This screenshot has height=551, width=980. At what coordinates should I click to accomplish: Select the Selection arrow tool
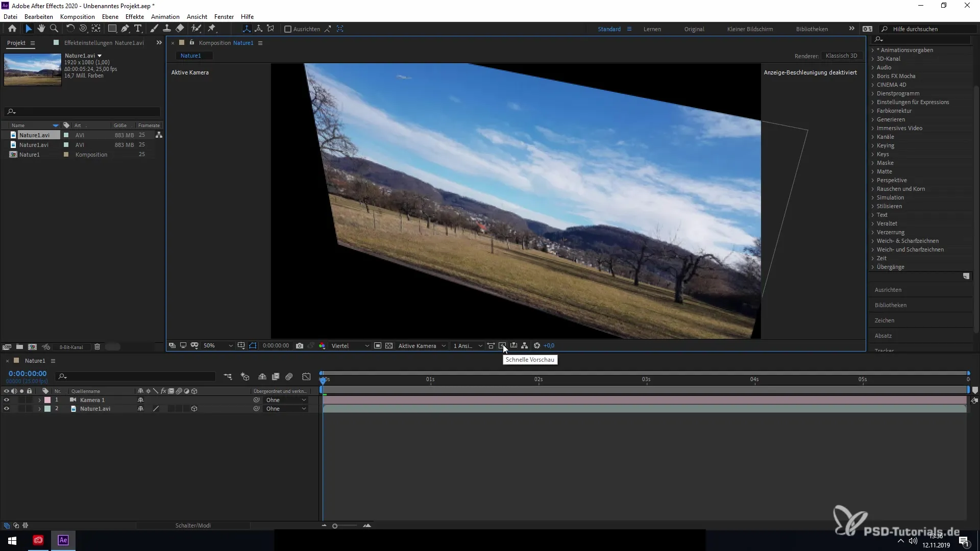(x=29, y=29)
